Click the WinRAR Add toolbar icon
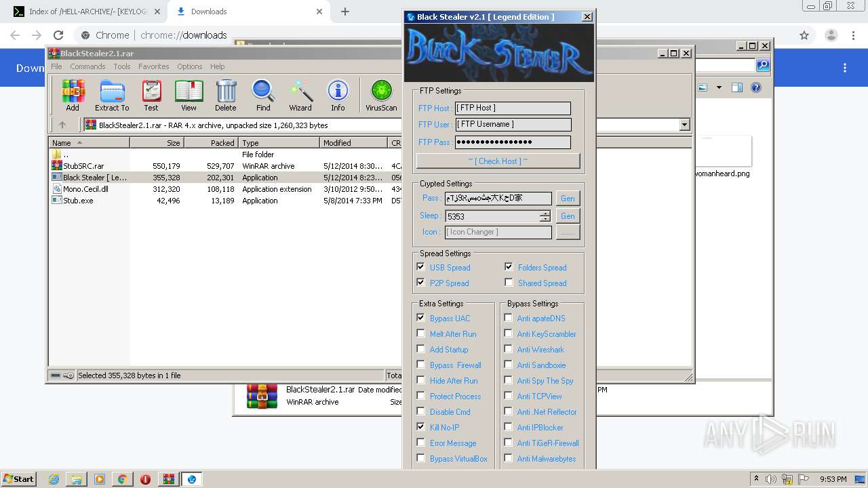This screenshot has width=868, height=488. (73, 95)
